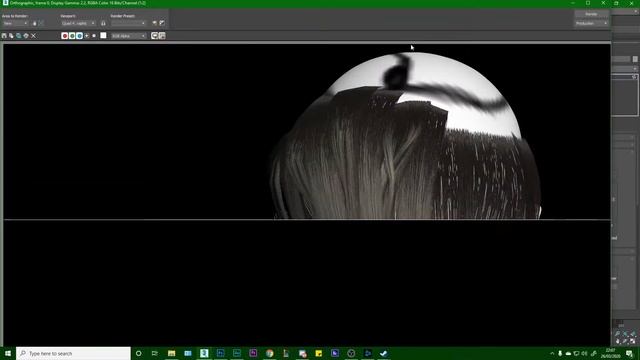640x360 pixels.
Task: Toggle the blue channel display
Action: [79, 36]
